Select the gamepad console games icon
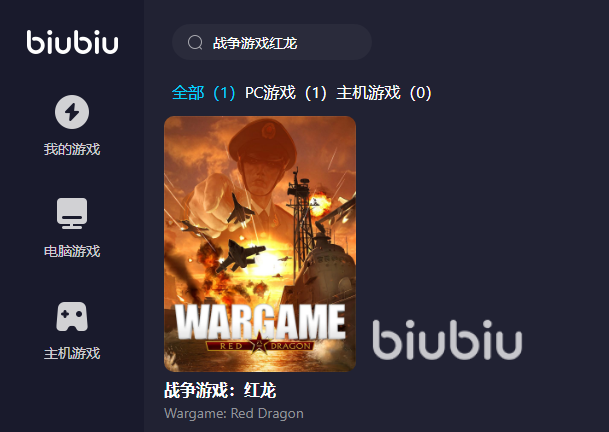 pyautogui.click(x=72, y=317)
